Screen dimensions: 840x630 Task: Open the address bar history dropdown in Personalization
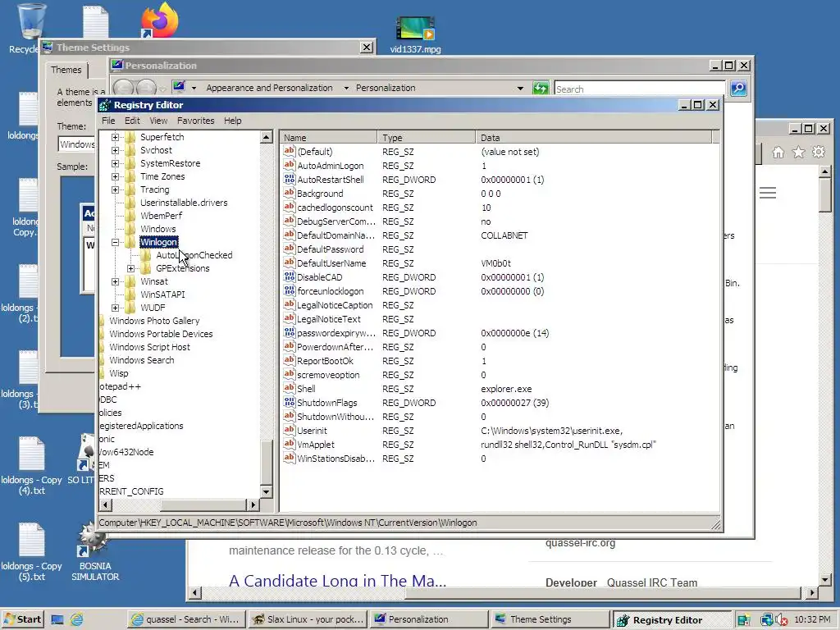520,88
